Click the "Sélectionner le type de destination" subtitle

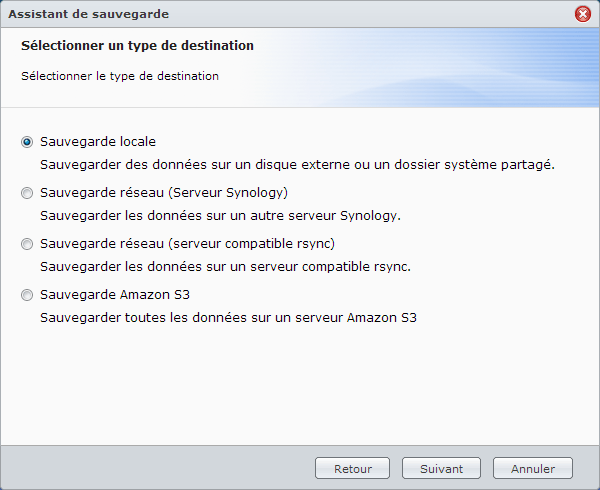(x=120, y=75)
